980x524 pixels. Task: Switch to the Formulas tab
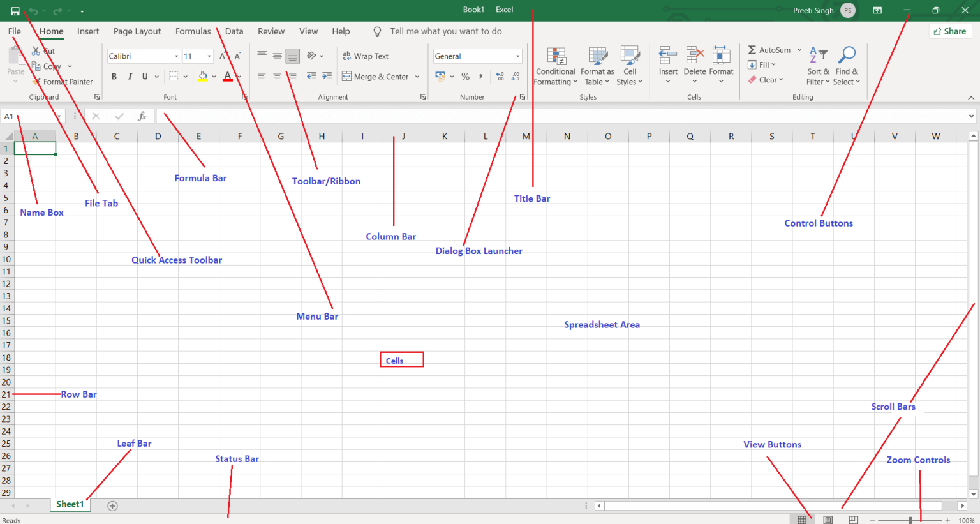coord(193,31)
